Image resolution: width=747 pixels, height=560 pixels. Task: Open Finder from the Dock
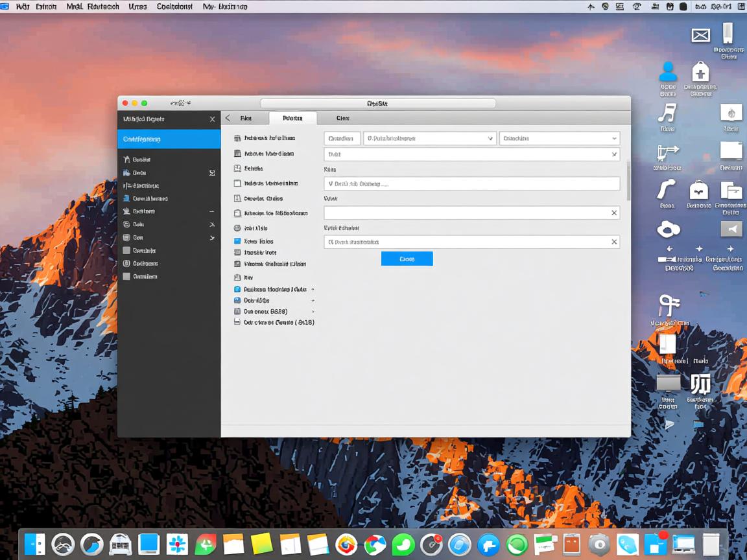click(34, 544)
